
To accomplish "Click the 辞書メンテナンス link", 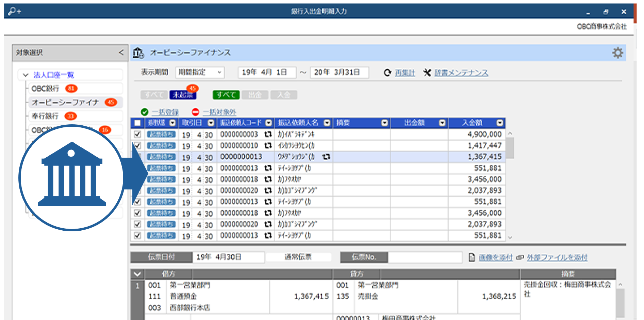I will tap(461, 73).
